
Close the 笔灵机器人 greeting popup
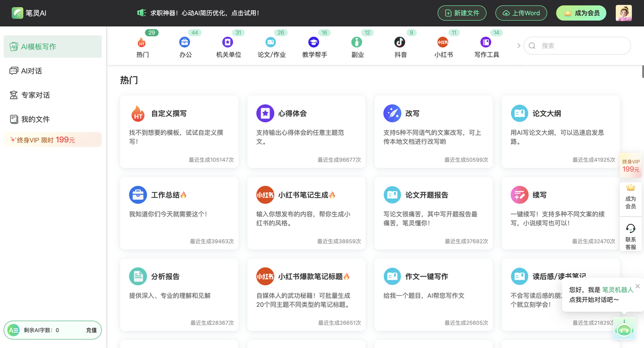pos(637,286)
